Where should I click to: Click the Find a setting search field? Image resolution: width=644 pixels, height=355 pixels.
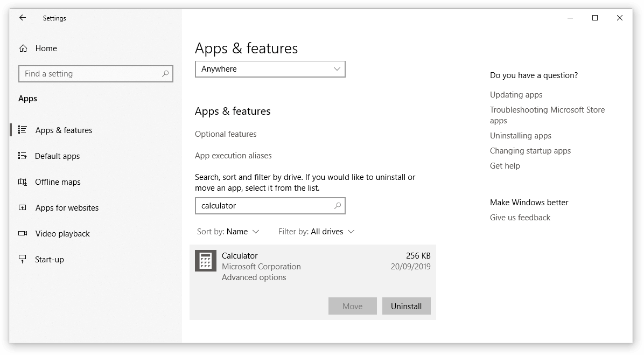coord(90,74)
